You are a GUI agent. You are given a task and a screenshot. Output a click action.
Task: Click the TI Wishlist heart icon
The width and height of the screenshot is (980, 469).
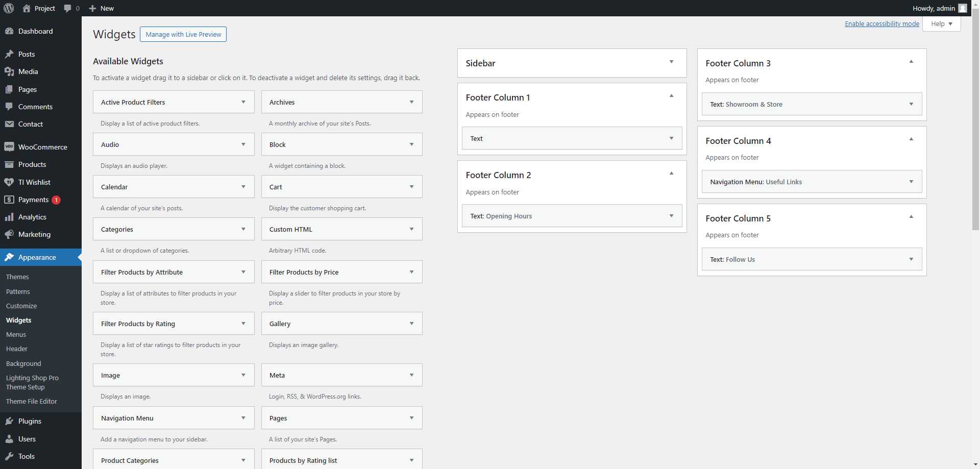9,182
